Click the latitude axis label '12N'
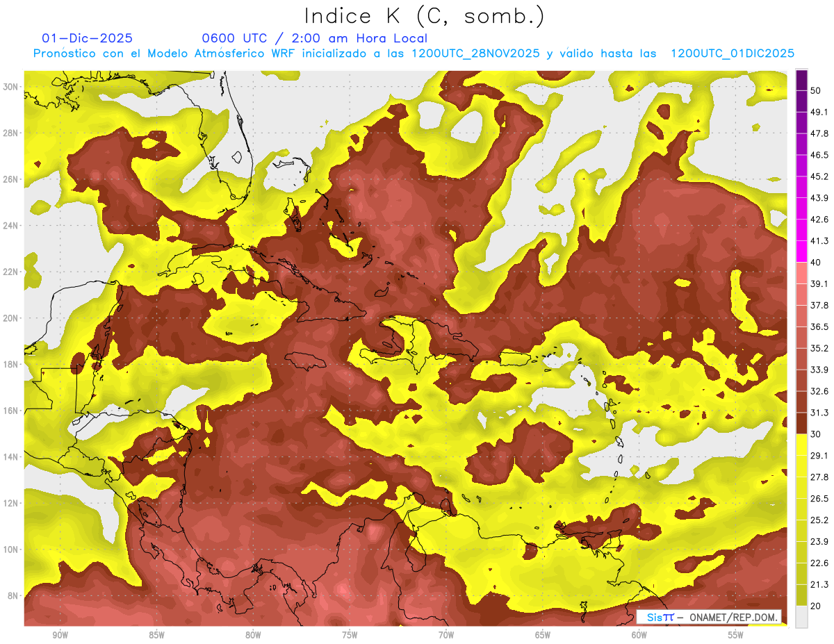The width and height of the screenshot is (834, 644). tap(10, 503)
